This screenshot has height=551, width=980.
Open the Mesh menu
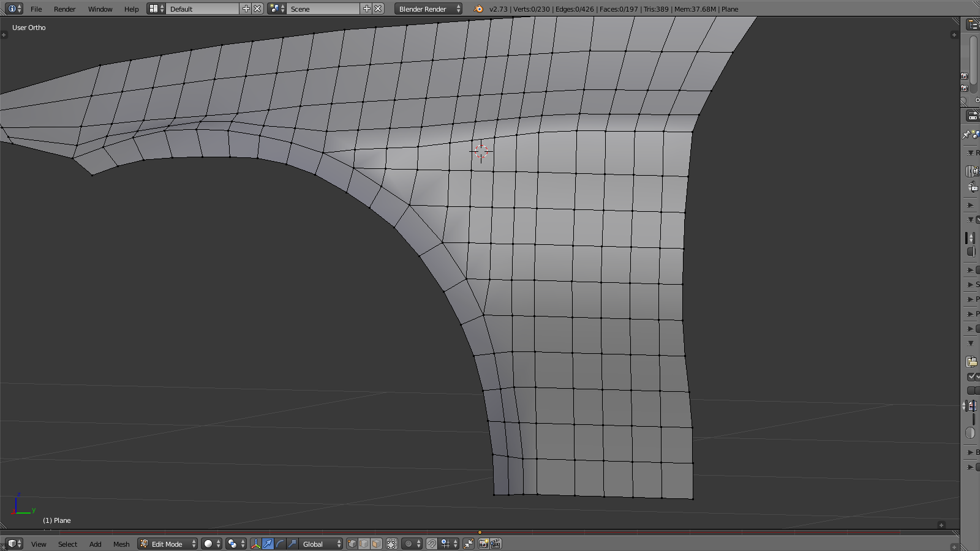[121, 544]
